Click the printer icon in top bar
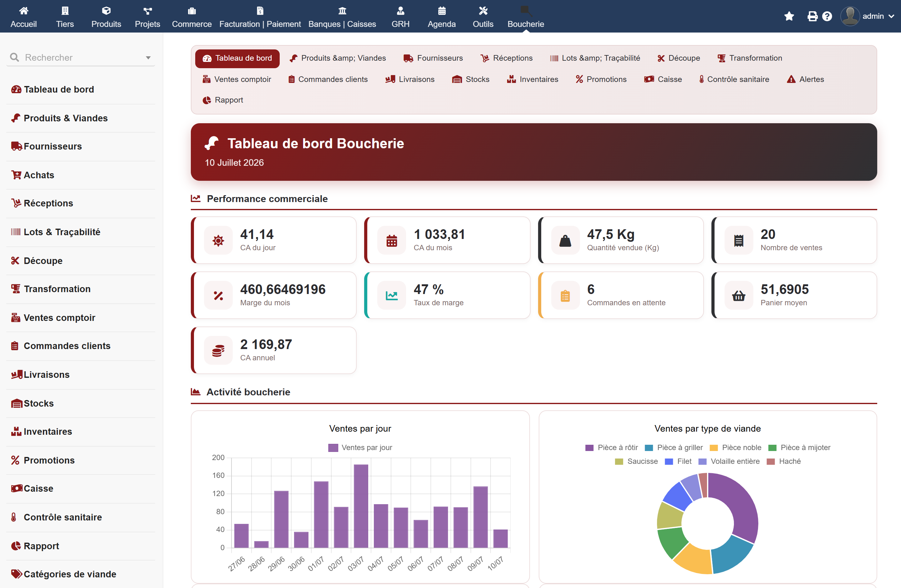 pos(812,16)
